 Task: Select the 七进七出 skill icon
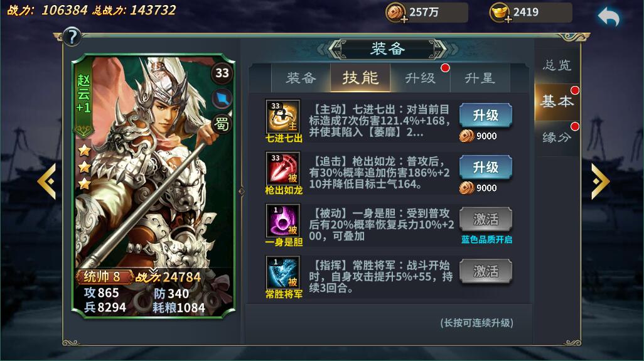282,116
